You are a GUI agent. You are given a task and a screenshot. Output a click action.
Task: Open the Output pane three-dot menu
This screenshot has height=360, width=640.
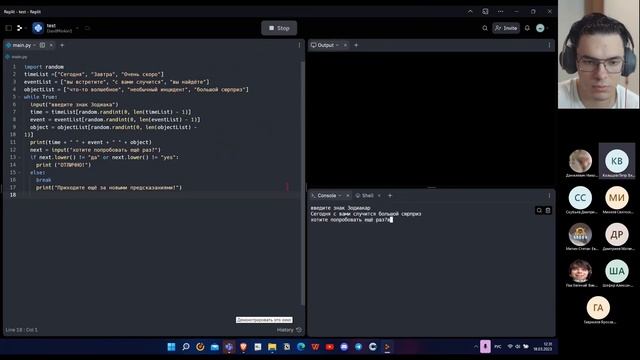[x=549, y=45]
